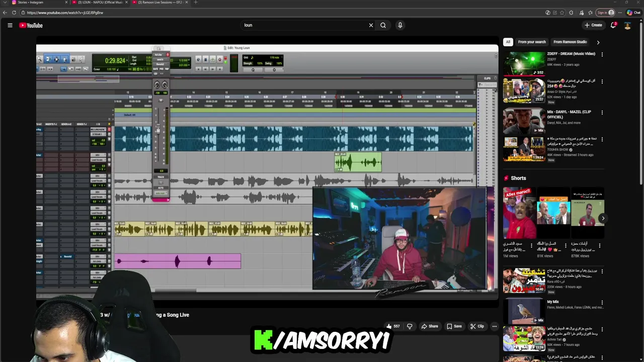
Task: Open options for Mix - DANYL - MAZEL
Action: click(x=602, y=112)
